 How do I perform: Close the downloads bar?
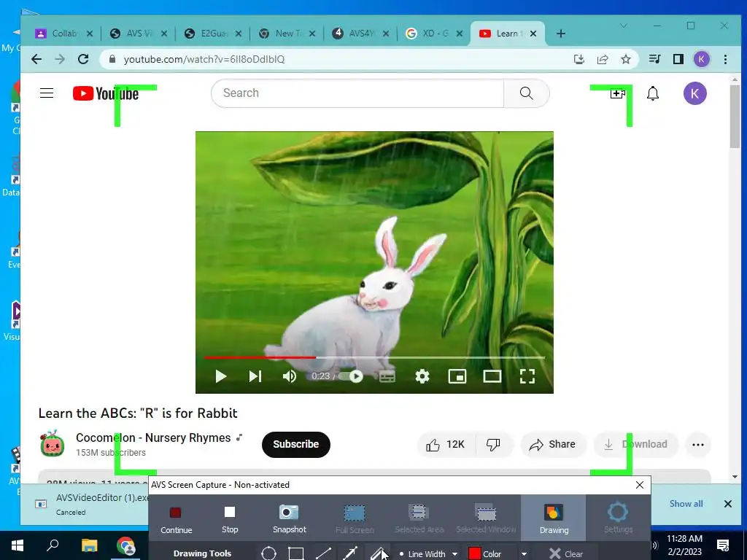click(727, 504)
